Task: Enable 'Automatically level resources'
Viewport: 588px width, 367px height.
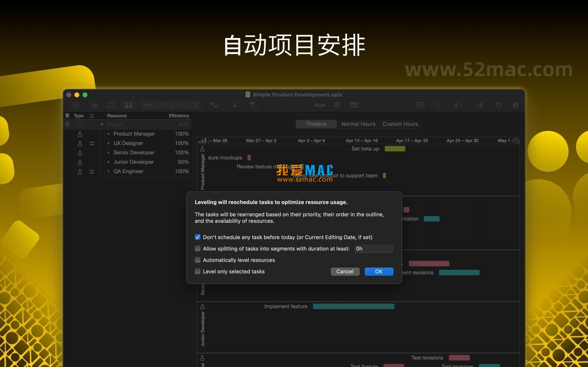Action: (x=197, y=260)
